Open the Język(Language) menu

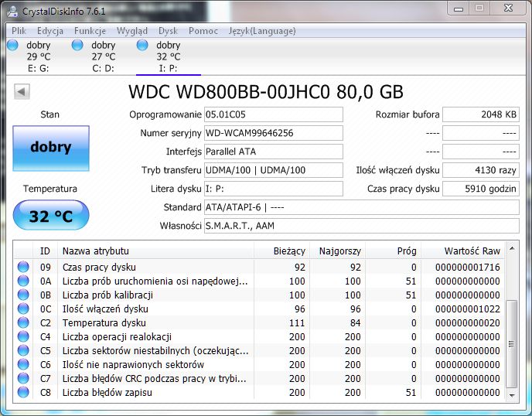coord(262,31)
